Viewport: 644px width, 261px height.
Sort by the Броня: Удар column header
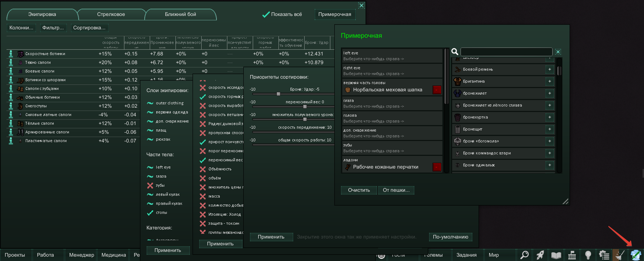(x=317, y=42)
